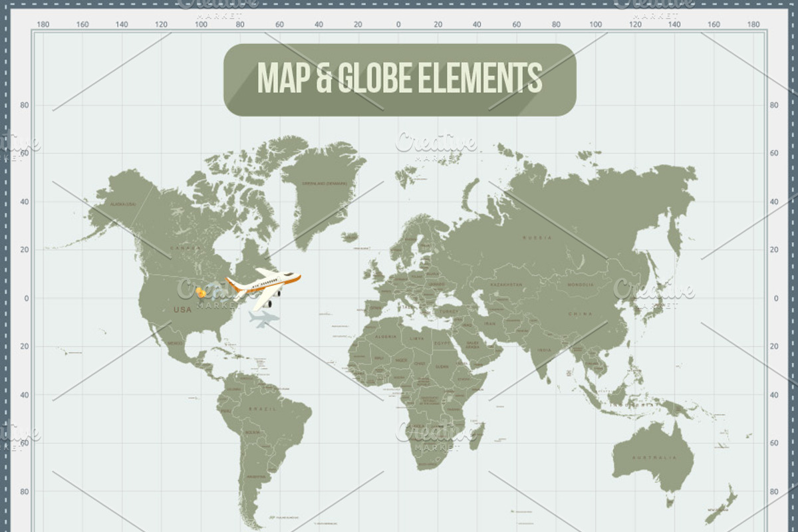Click the island of Madagascar
798x532 pixels.
point(478,435)
